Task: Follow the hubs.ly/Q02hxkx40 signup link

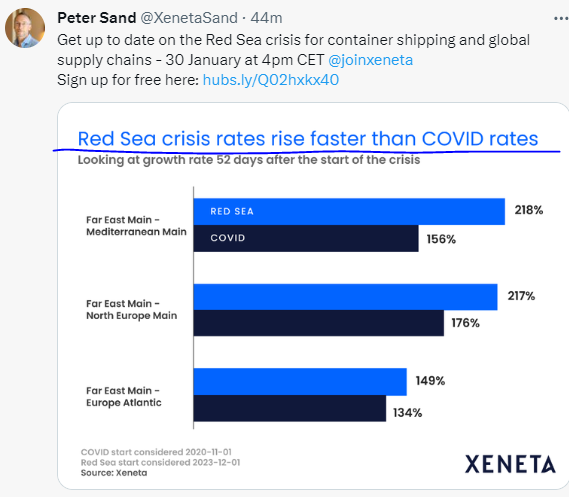Action: pyautogui.click(x=271, y=80)
